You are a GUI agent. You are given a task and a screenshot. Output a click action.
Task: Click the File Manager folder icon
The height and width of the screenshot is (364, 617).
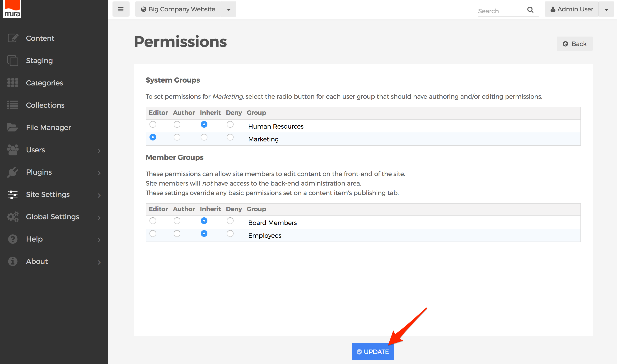pos(13,127)
